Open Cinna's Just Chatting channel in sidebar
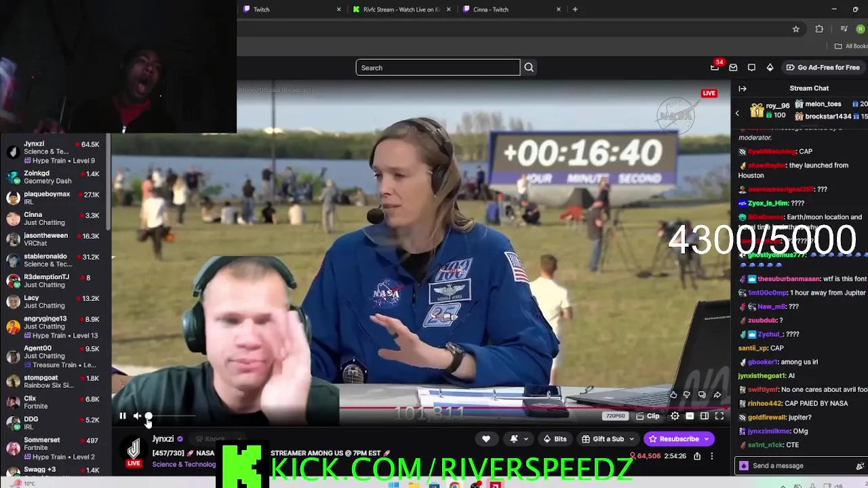868x488 pixels. (x=56, y=219)
